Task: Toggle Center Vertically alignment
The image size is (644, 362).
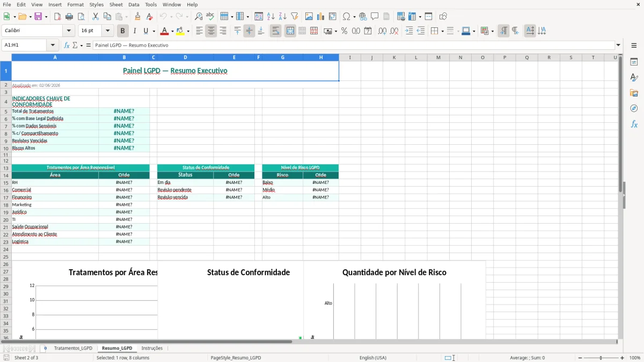Action: (x=249, y=31)
